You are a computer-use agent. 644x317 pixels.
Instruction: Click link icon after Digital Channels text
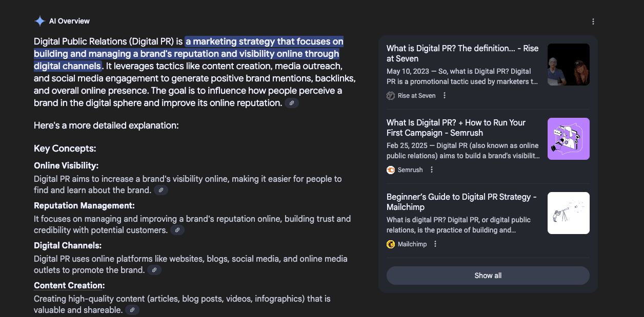click(x=154, y=270)
